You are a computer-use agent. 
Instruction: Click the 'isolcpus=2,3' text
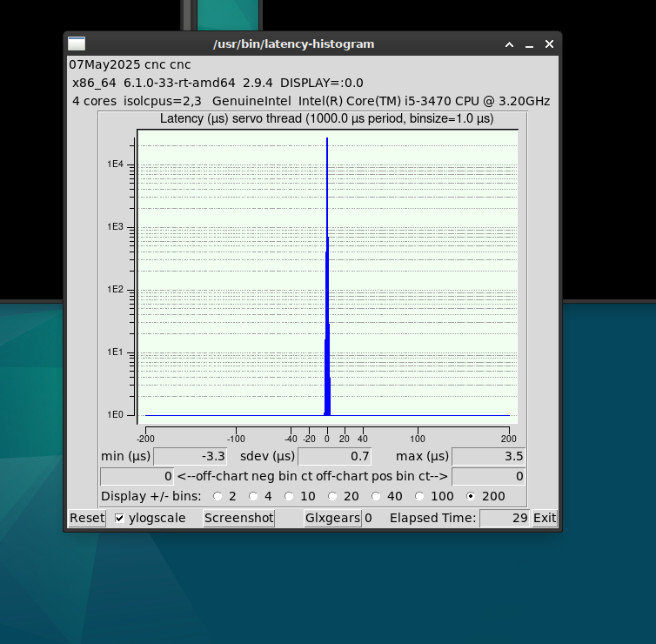pos(163,101)
